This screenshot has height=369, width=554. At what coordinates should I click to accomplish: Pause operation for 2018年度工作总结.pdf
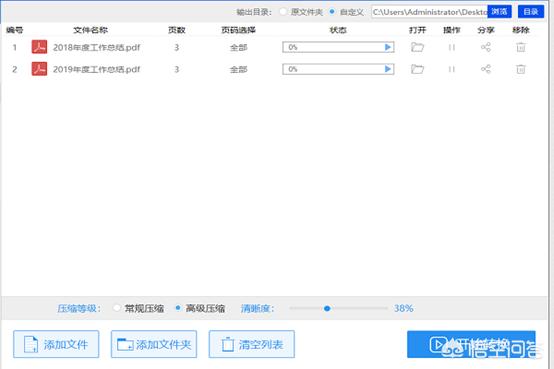click(452, 47)
